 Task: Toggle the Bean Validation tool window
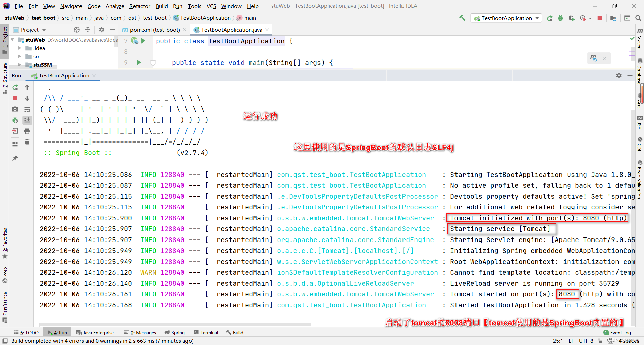click(640, 180)
